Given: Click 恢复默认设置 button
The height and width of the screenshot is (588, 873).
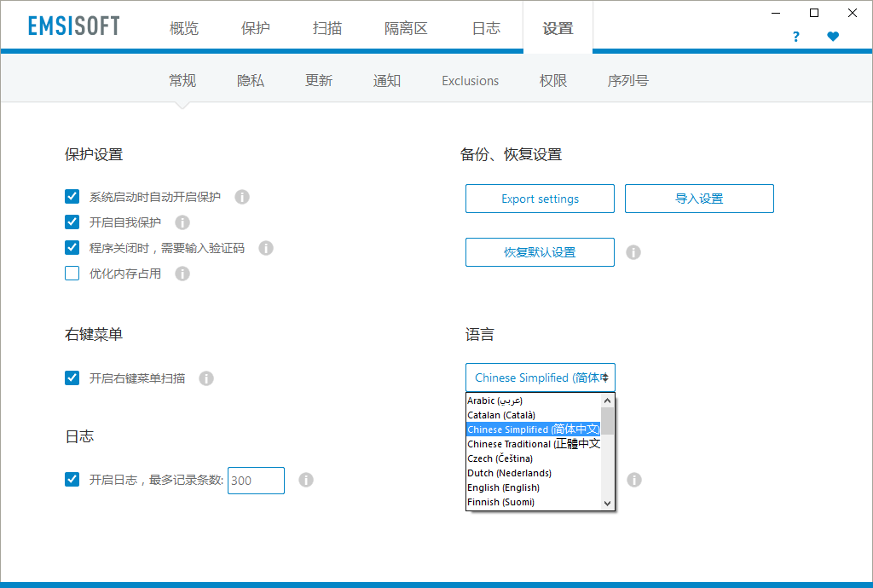Looking at the screenshot, I should click(540, 252).
